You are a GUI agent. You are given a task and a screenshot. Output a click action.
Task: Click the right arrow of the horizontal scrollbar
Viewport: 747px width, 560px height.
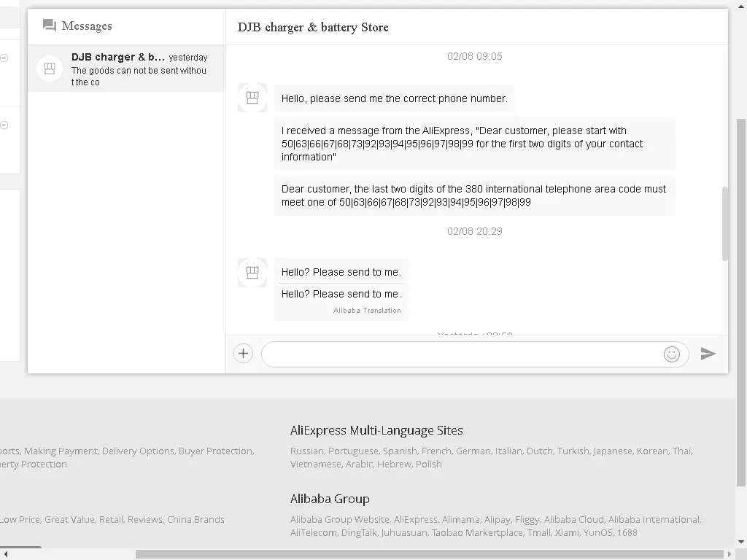[x=729, y=554]
